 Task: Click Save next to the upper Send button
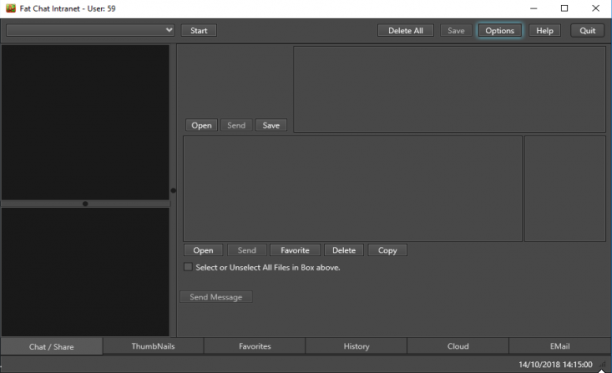[271, 125]
